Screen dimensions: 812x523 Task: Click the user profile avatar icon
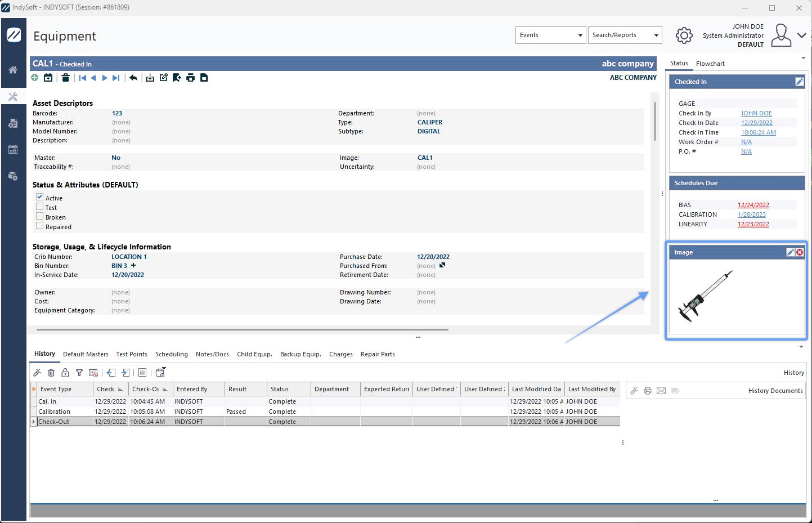781,35
